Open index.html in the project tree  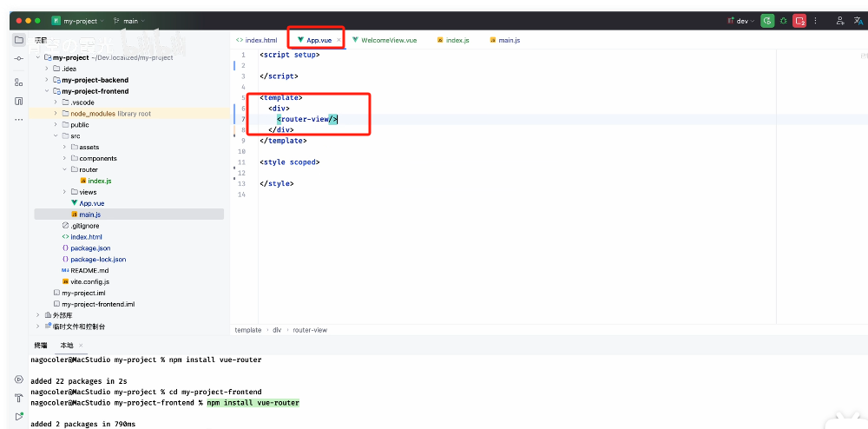point(82,237)
